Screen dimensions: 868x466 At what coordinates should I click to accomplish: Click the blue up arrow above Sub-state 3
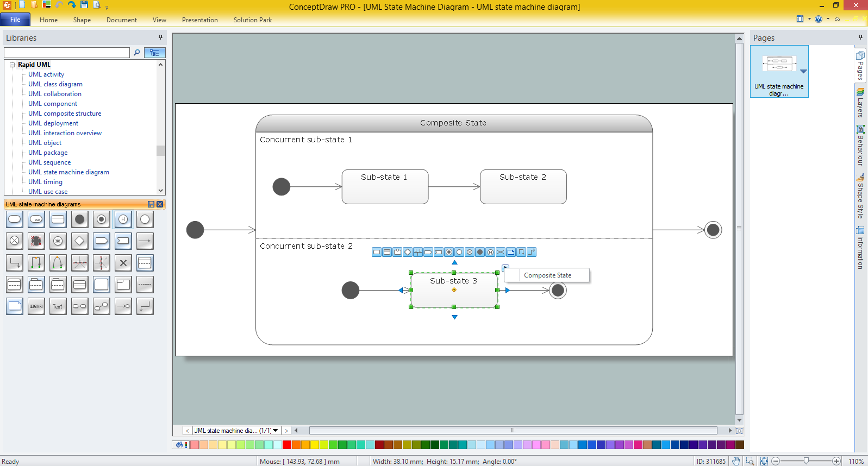pos(454,262)
